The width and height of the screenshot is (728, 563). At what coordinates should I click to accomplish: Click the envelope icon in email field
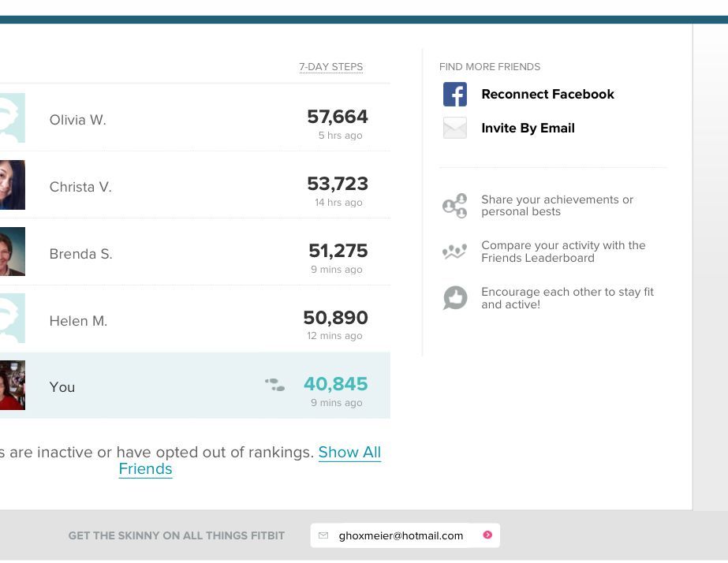coord(323,535)
